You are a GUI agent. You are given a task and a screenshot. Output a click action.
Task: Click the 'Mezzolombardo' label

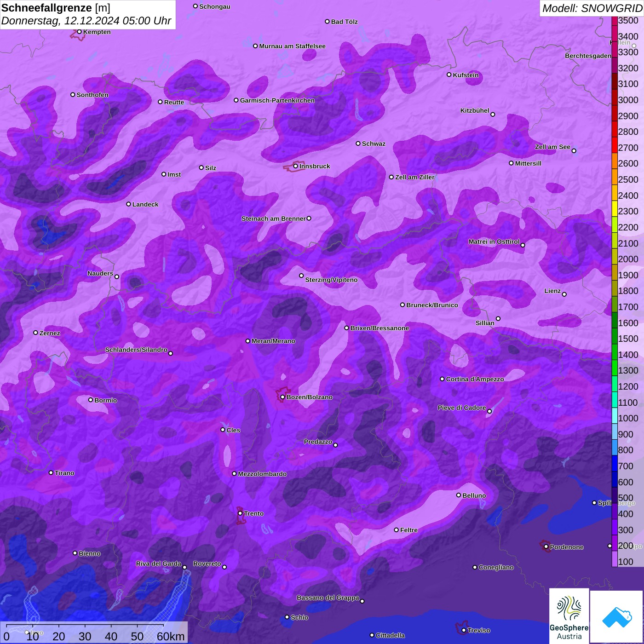[262, 474]
